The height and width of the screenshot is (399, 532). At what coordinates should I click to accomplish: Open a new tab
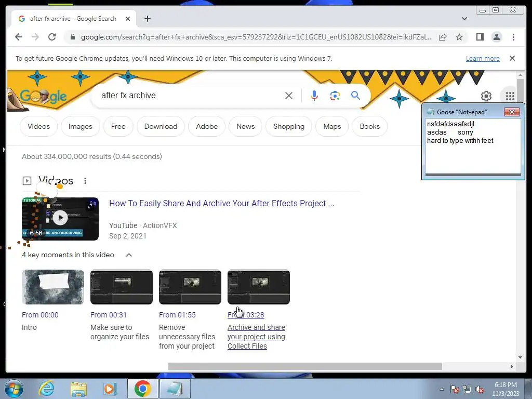pos(147,19)
